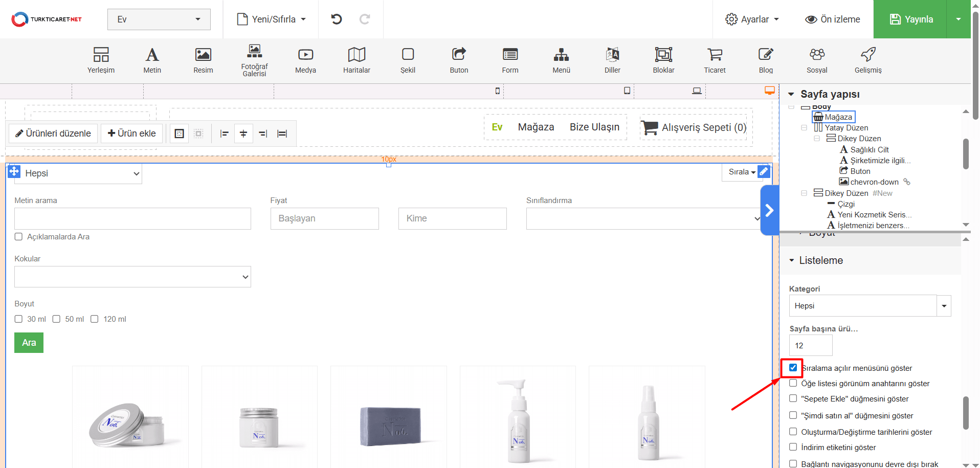Click the Metin arama input field
This screenshot has height=468, width=980.
coord(132,218)
